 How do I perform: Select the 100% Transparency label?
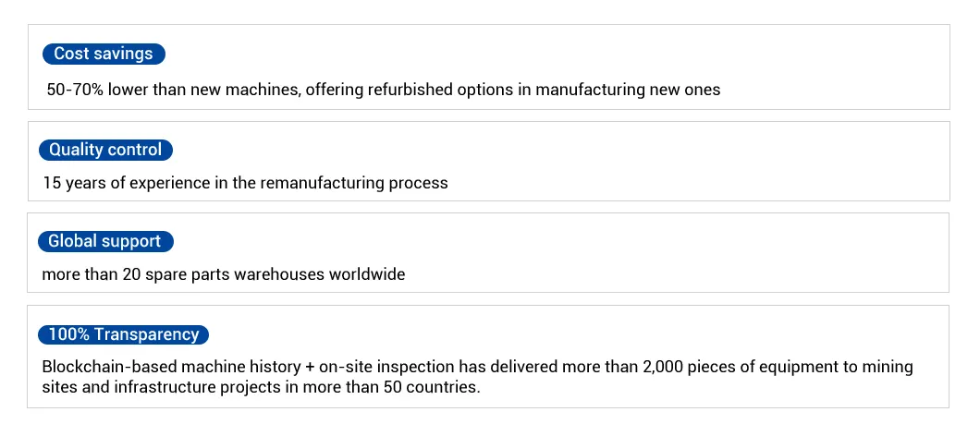124,334
